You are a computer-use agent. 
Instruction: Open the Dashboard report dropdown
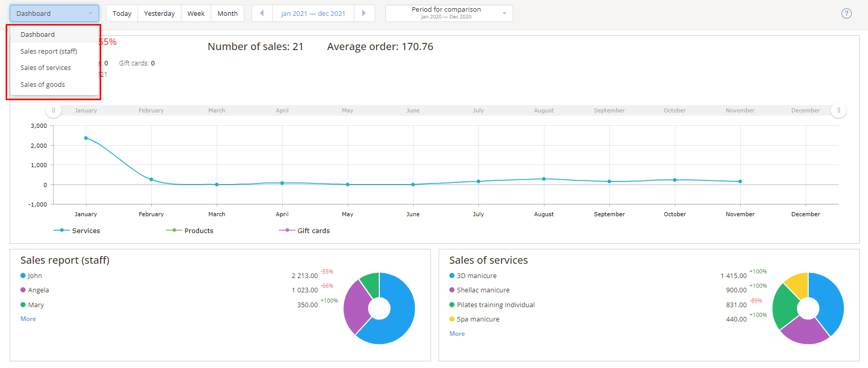point(54,13)
